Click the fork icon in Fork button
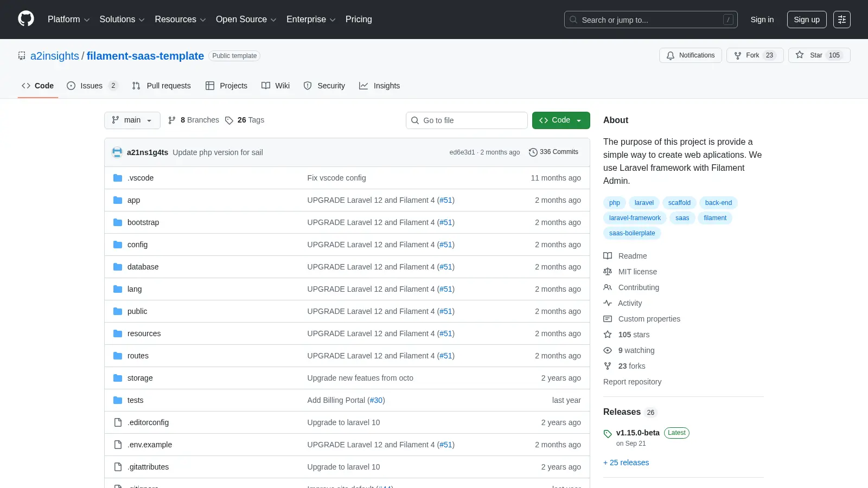 click(738, 55)
